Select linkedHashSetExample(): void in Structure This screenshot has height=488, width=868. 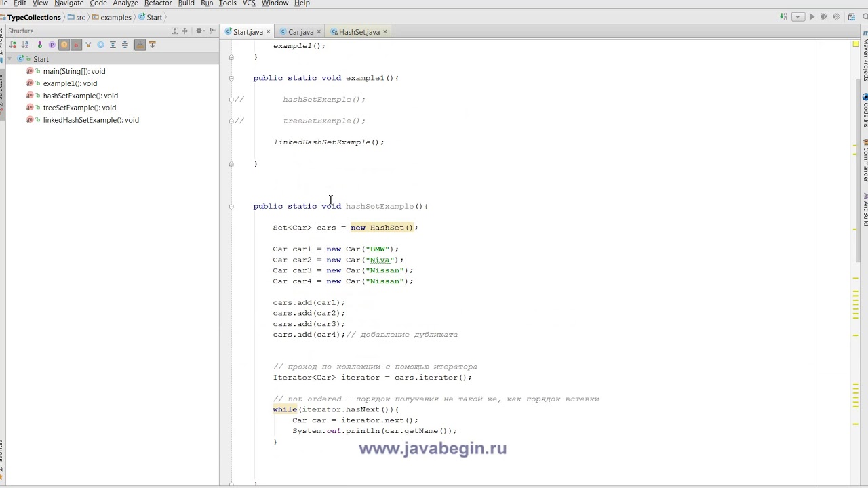[x=91, y=120]
